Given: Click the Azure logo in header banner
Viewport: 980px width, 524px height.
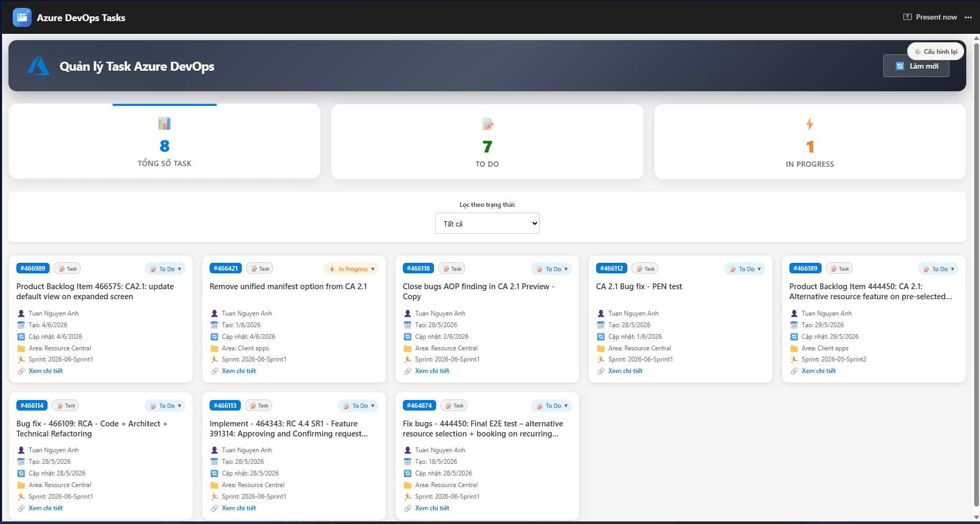Looking at the screenshot, I should (39, 66).
